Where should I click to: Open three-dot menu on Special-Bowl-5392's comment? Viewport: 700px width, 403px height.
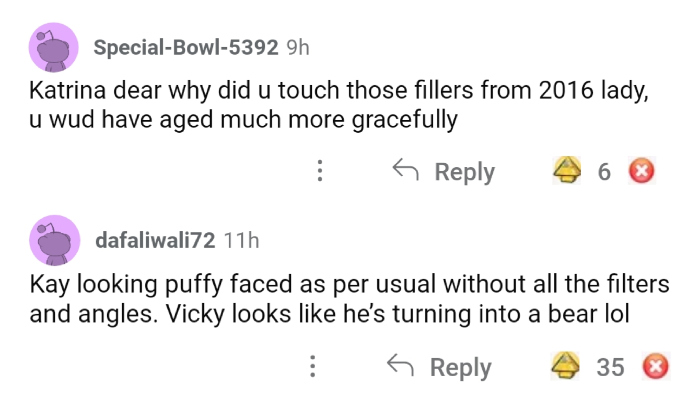(319, 172)
